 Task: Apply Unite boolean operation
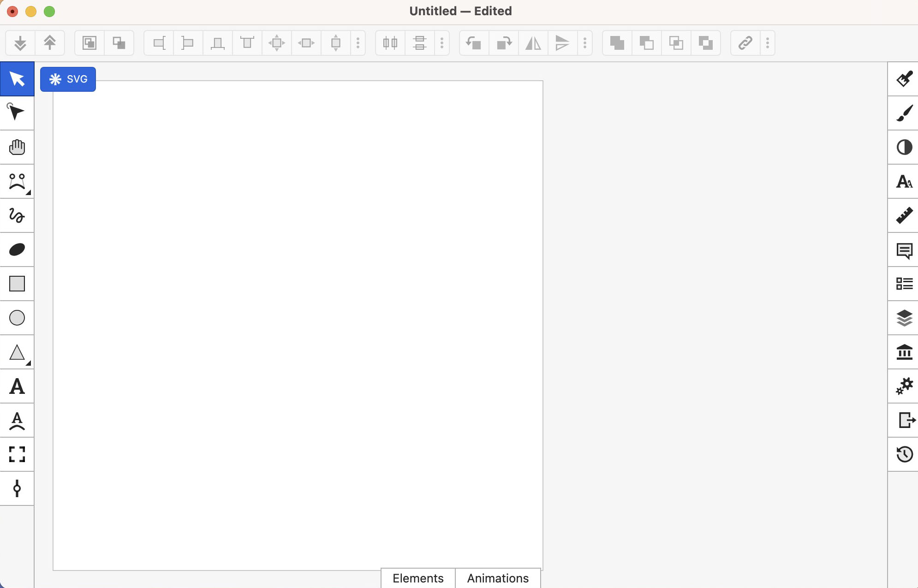coord(617,43)
